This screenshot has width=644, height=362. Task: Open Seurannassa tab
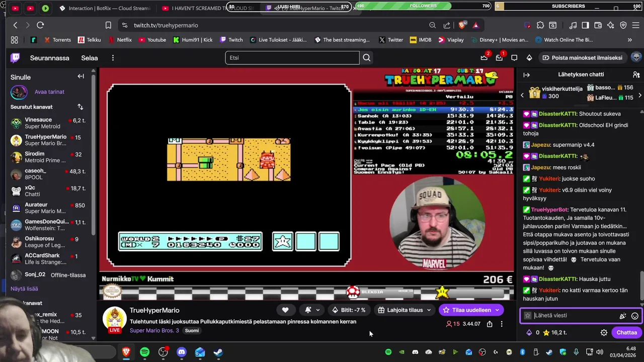tap(50, 58)
